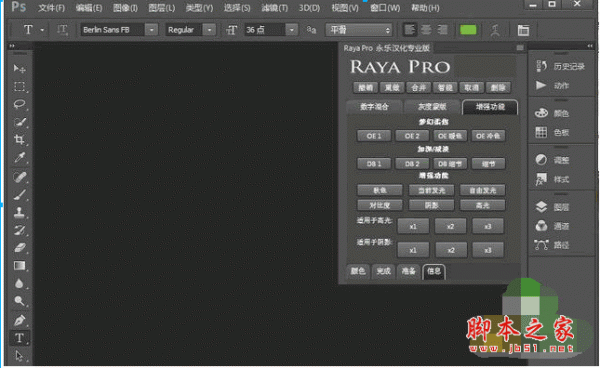Select the Gradient tool

[x=19, y=265]
